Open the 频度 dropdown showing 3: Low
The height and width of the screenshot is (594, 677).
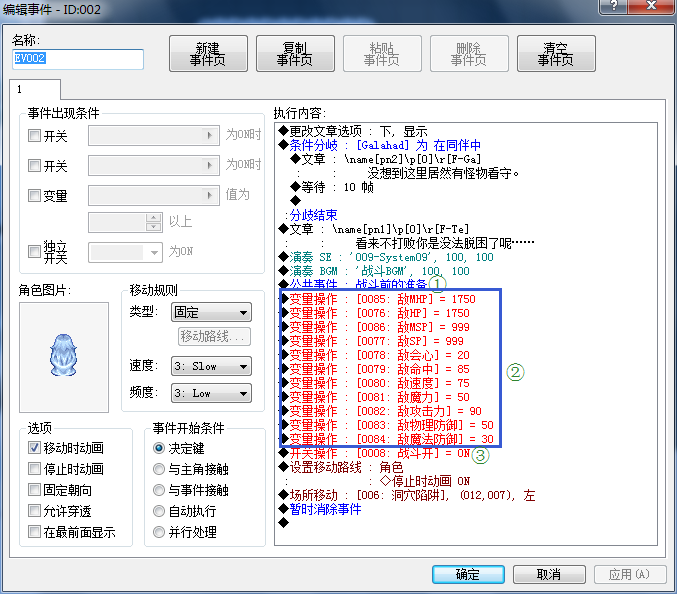pyautogui.click(x=211, y=393)
